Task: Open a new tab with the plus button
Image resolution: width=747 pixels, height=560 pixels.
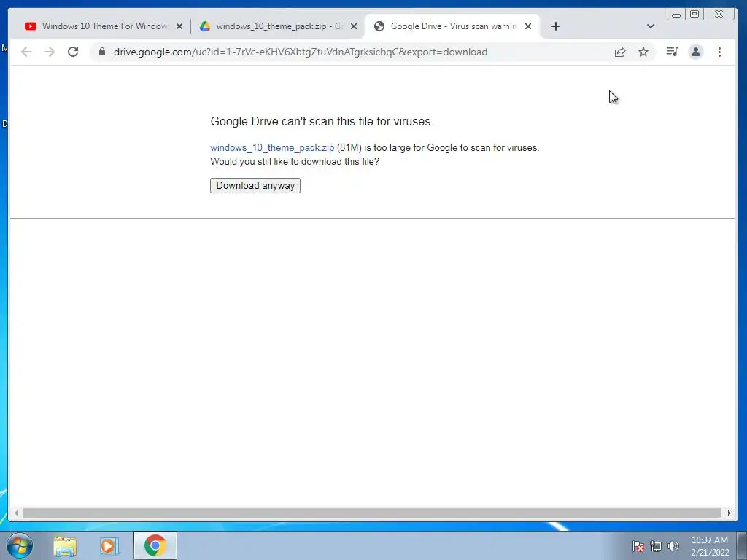Action: [555, 26]
